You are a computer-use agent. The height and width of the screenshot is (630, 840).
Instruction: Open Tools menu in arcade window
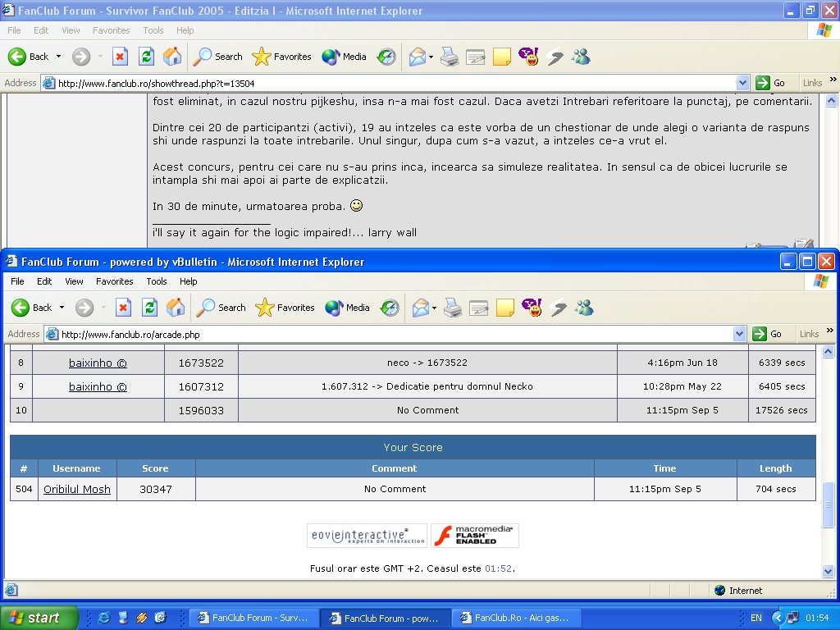(x=157, y=281)
